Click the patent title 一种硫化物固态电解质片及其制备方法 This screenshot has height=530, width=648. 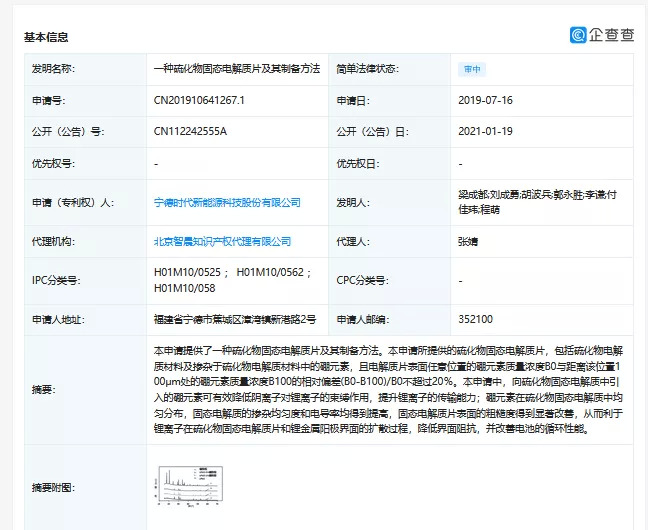coord(234,69)
